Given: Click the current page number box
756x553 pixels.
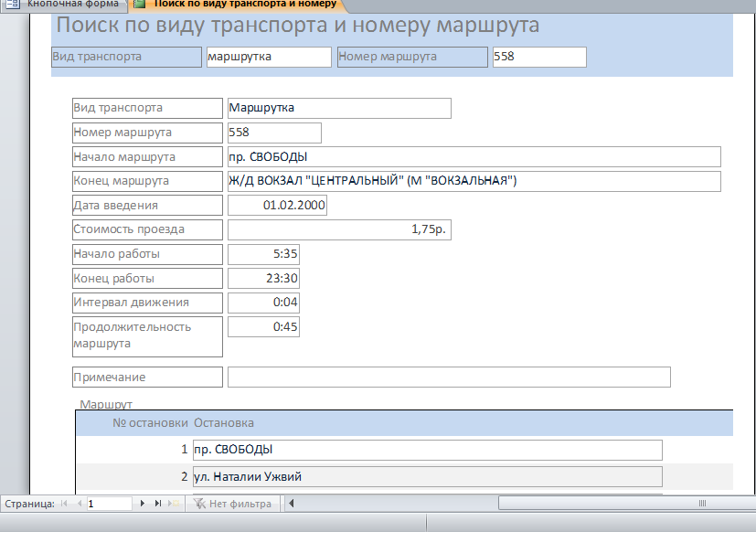Looking at the screenshot, I should point(109,504).
